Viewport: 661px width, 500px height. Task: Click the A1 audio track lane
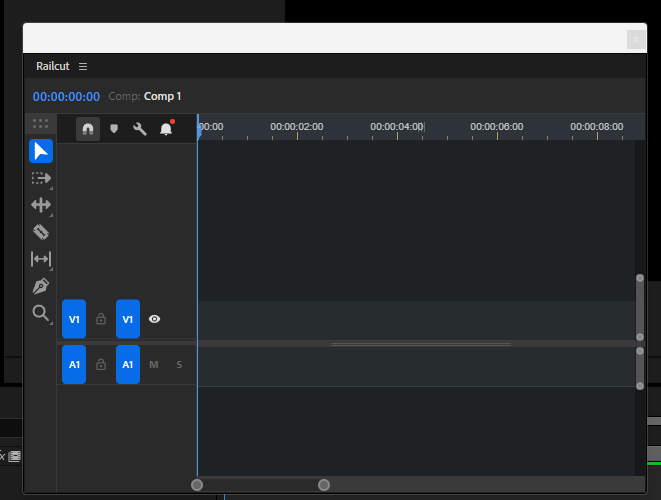tap(416, 366)
